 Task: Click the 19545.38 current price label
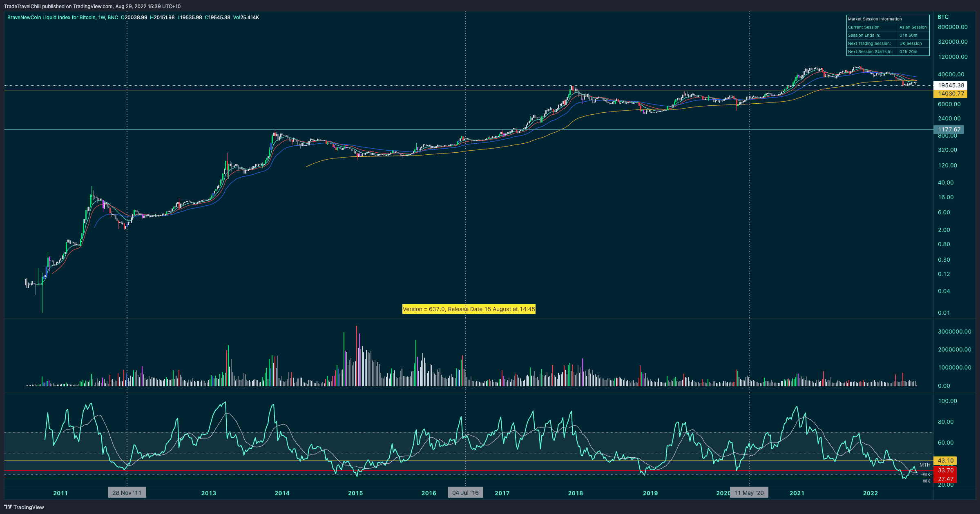pos(951,85)
